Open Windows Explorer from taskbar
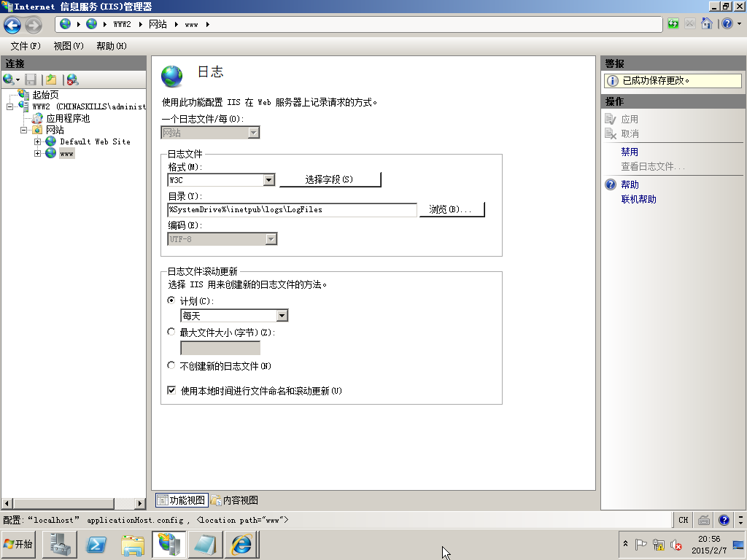This screenshot has height=560, width=747. [133, 544]
